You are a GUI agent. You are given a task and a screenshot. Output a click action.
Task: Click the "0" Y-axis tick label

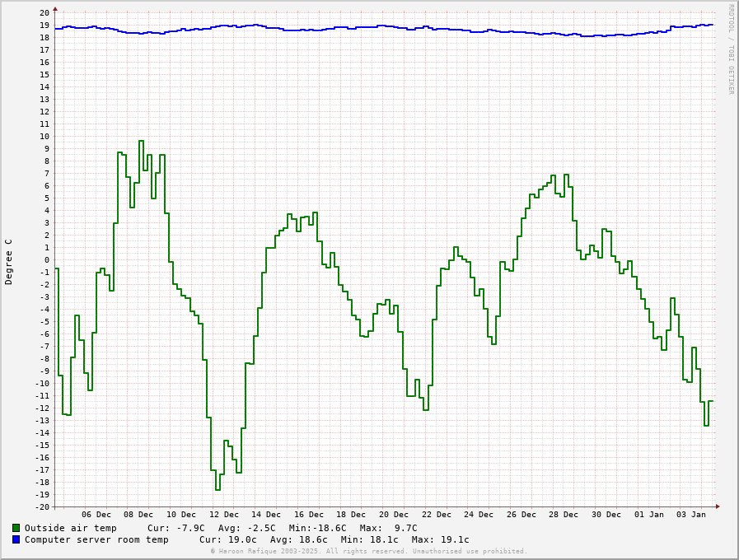(47, 260)
